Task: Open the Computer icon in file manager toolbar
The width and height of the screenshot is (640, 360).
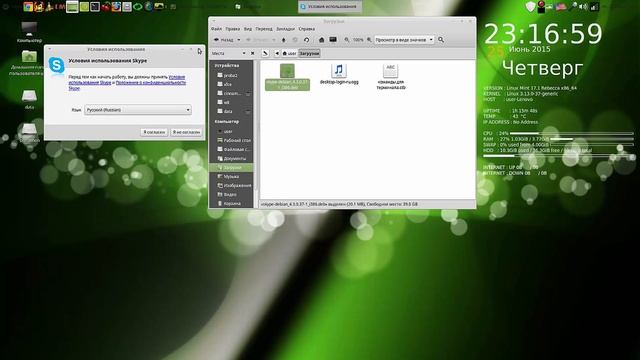Action: [333, 40]
